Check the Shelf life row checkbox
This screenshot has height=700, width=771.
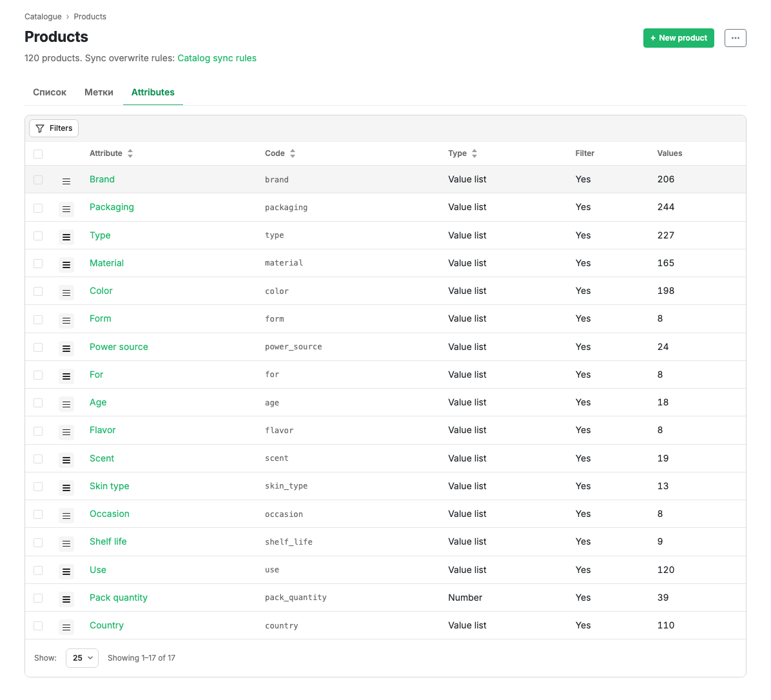click(x=38, y=542)
